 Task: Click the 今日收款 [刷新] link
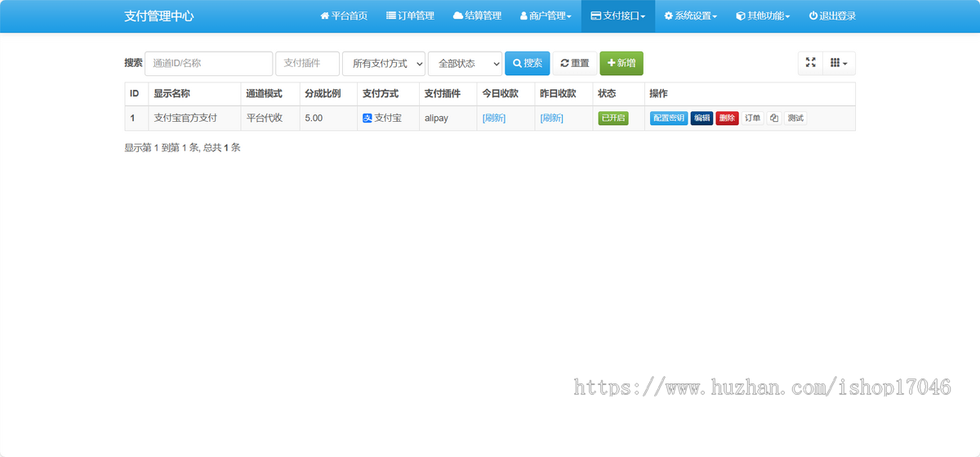(x=494, y=118)
